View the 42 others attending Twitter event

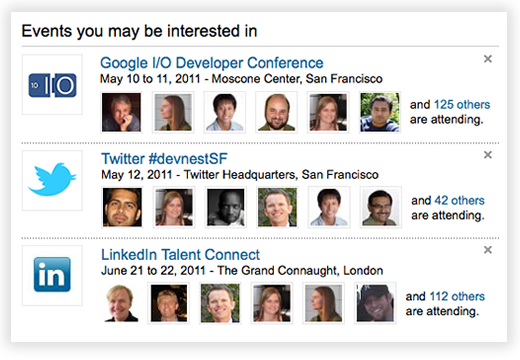point(459,200)
